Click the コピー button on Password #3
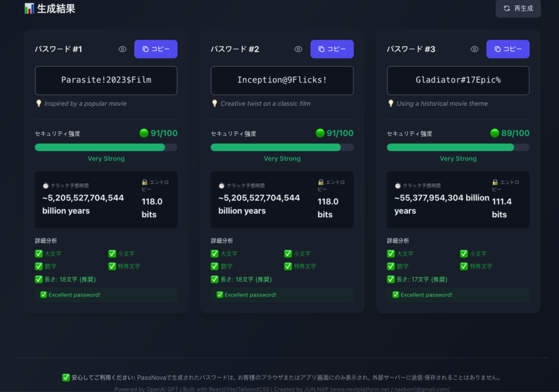Screen dimensions: 559x392 [508, 49]
